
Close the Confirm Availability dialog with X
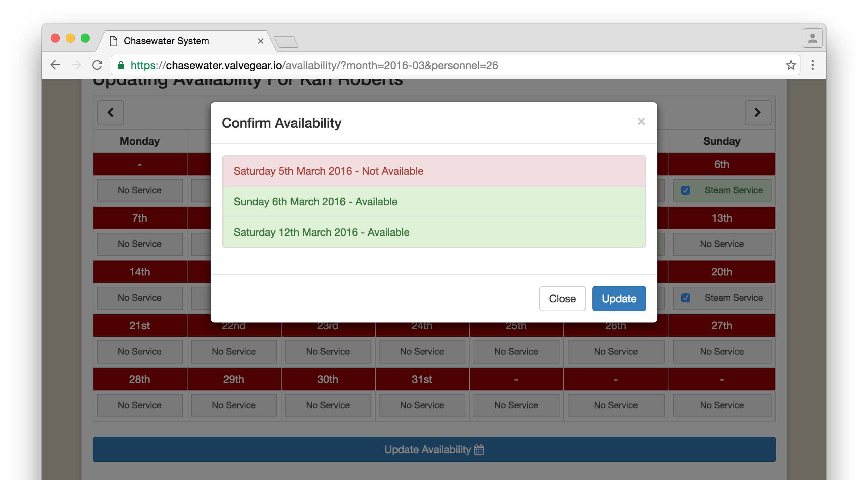click(641, 122)
